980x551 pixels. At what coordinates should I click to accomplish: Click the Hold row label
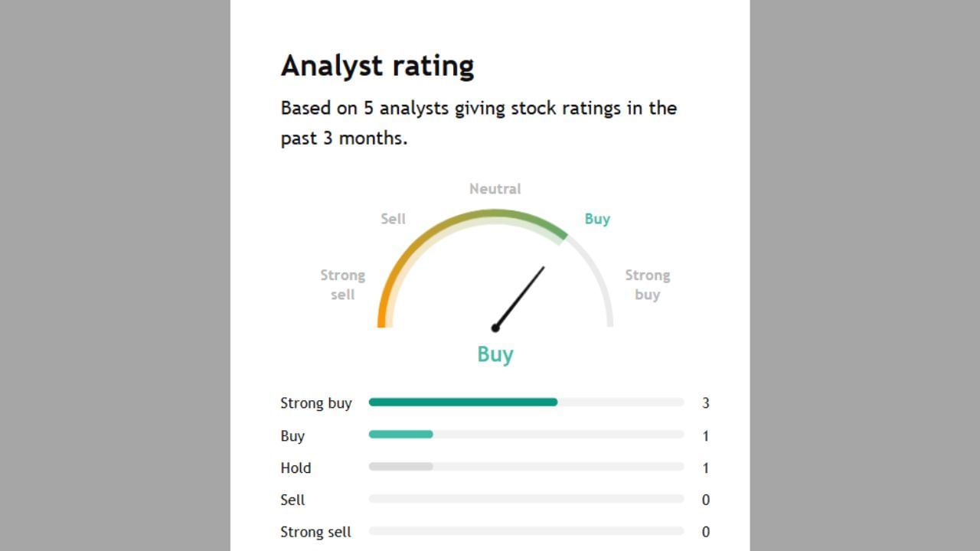(x=296, y=468)
